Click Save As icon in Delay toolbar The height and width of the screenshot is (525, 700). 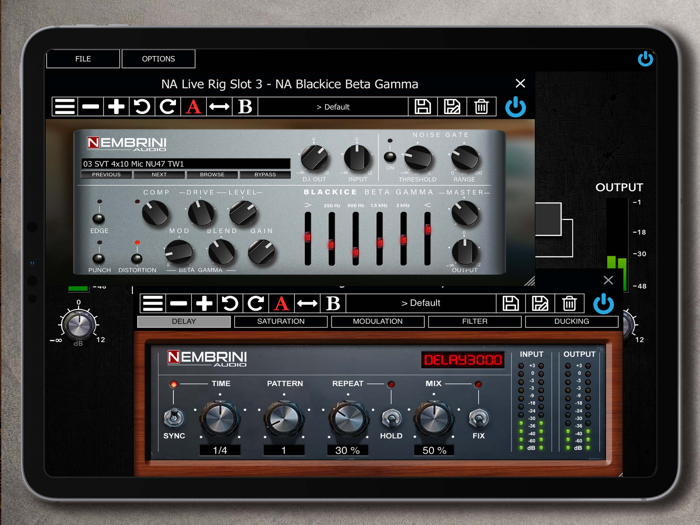point(540,303)
